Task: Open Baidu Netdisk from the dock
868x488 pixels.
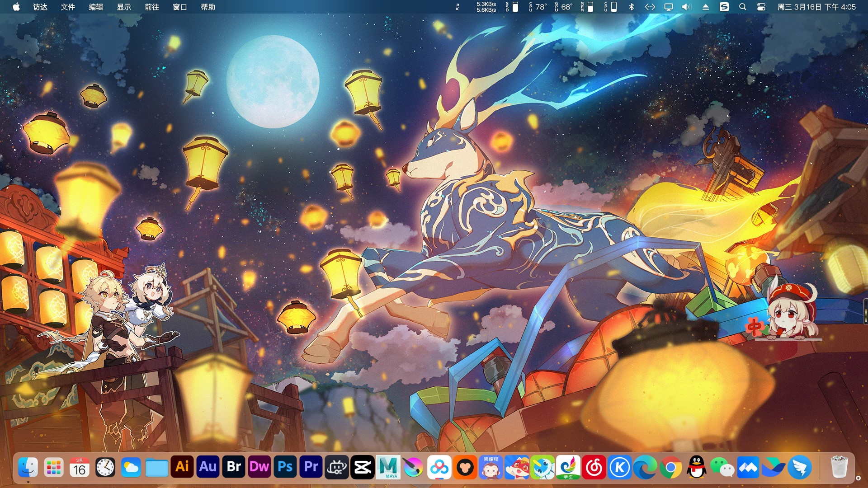Action: pos(439,467)
